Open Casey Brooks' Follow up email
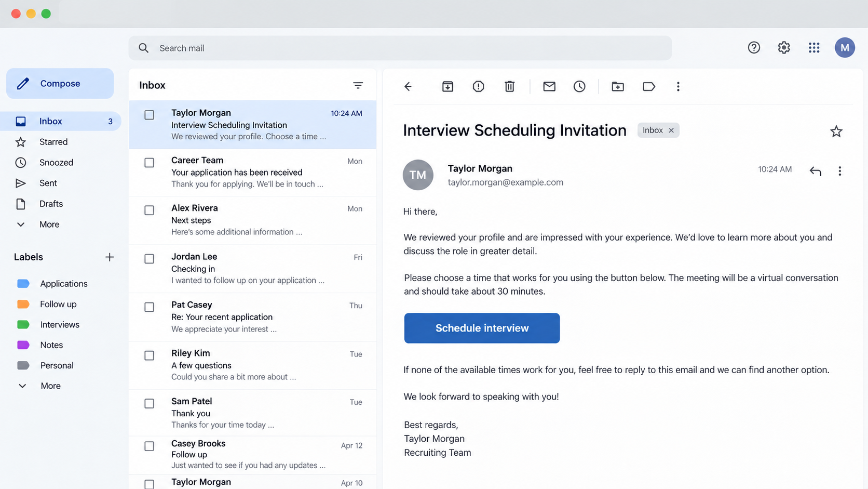The width and height of the screenshot is (868, 489). pos(252,455)
